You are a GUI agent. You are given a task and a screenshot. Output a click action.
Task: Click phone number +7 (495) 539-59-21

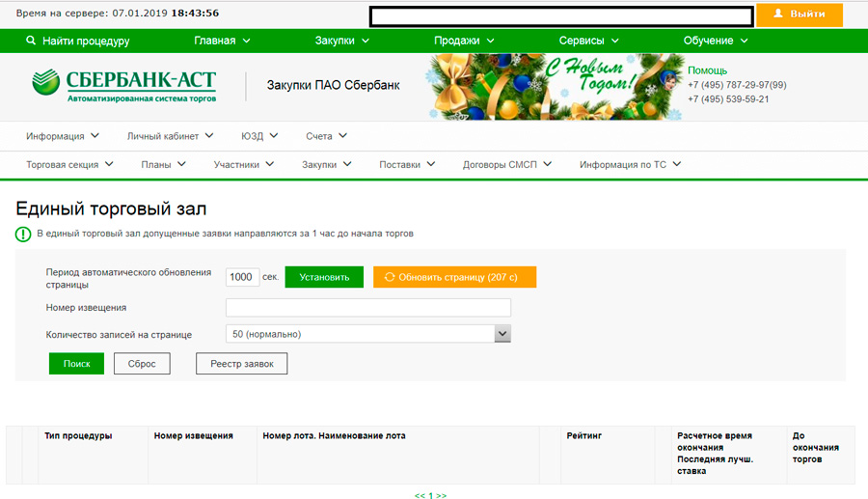tap(728, 99)
